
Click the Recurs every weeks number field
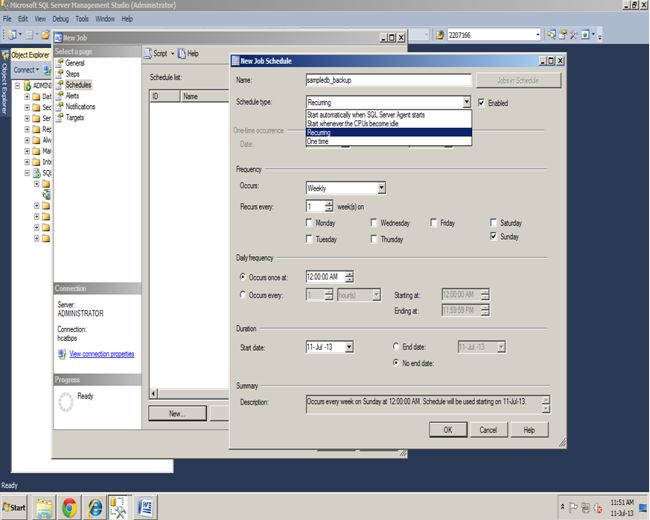(x=315, y=206)
